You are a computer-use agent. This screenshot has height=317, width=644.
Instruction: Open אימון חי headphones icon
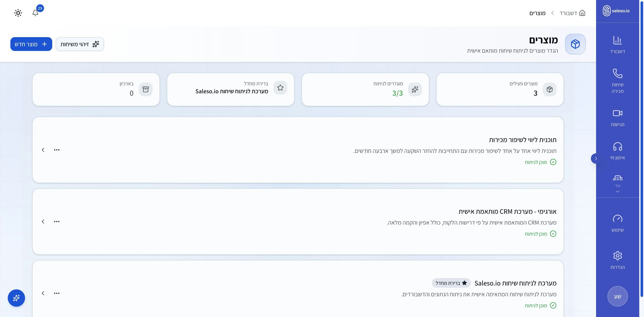pos(617,147)
